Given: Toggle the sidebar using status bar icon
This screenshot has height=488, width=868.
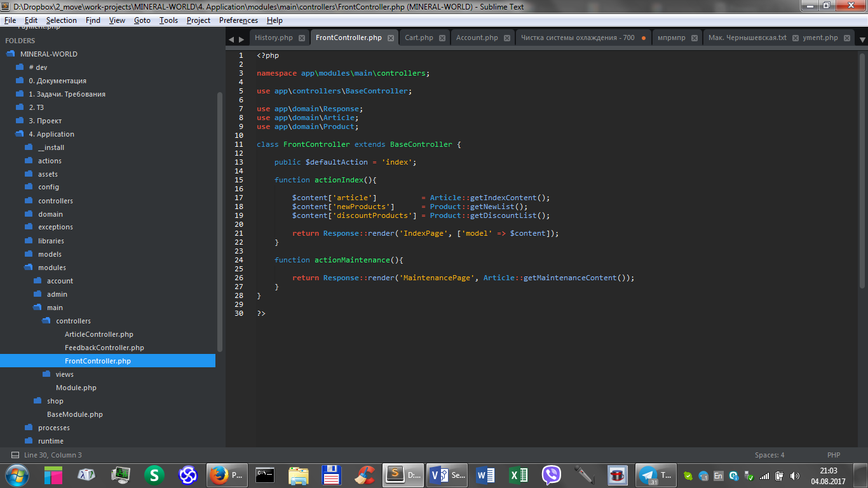Looking at the screenshot, I should (x=15, y=455).
